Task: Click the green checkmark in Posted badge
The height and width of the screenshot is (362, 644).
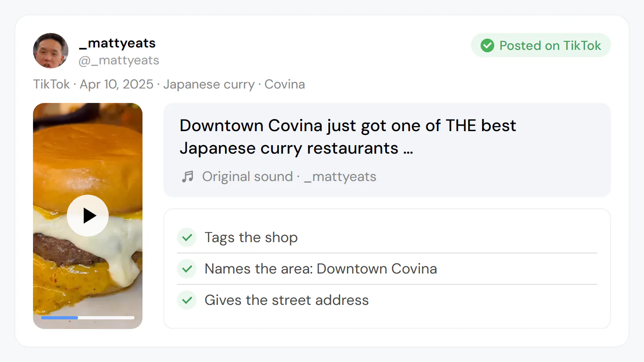Action: [x=487, y=45]
